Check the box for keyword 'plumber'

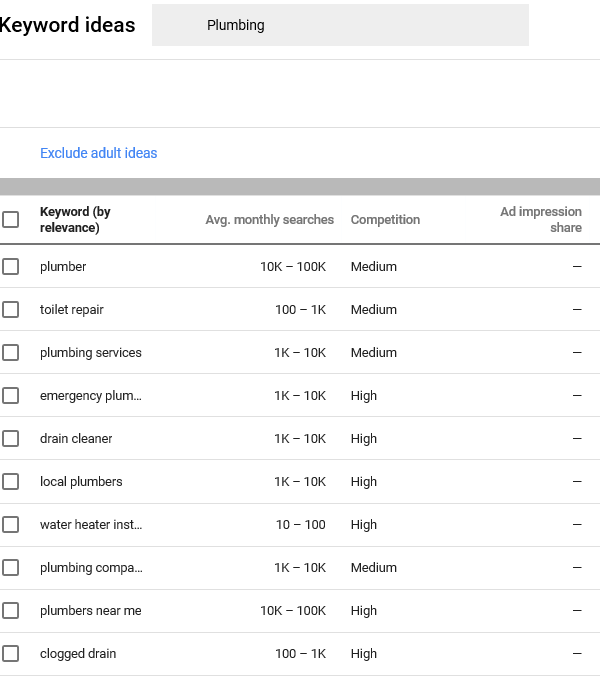pyautogui.click(x=10, y=266)
